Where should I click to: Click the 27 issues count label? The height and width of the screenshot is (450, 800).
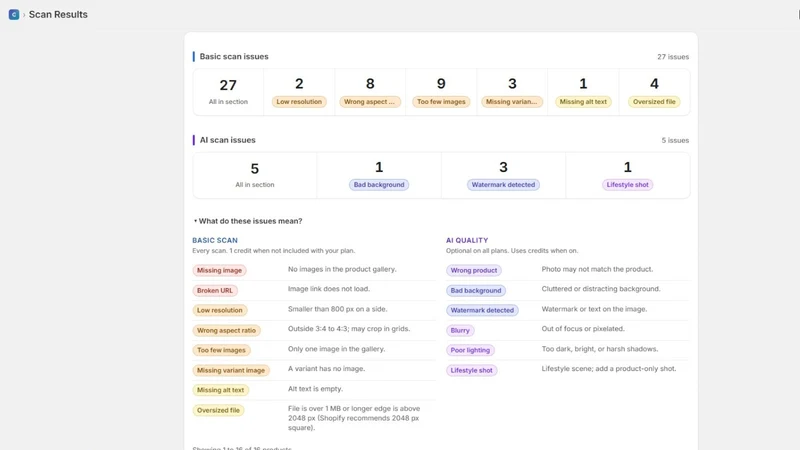coord(673,57)
